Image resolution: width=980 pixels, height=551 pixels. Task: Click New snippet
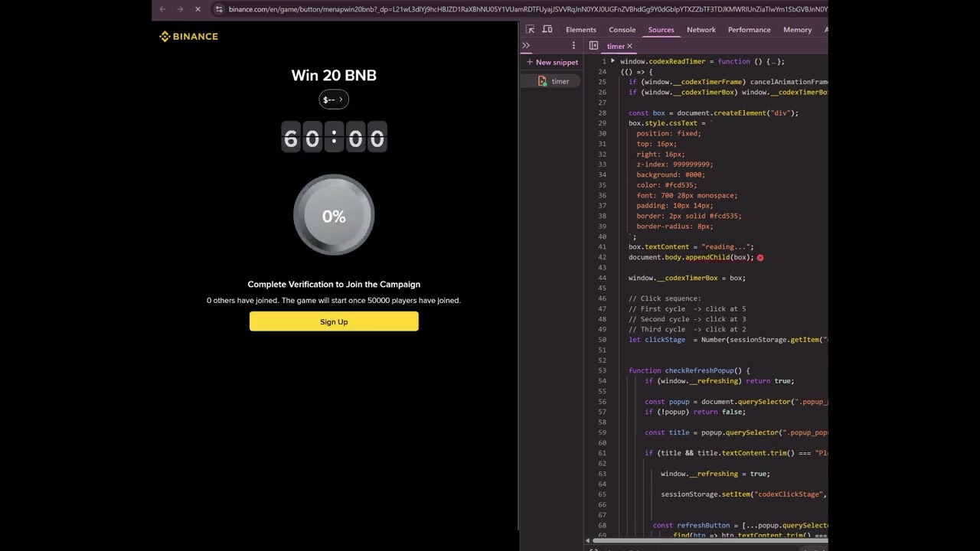[x=552, y=63]
